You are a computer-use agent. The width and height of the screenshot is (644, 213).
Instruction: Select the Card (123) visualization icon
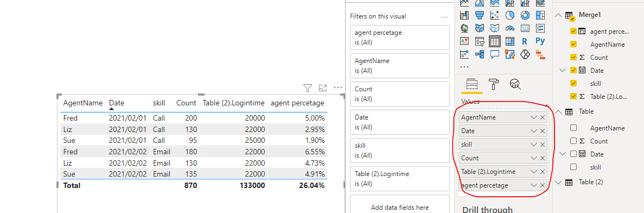click(x=525, y=28)
